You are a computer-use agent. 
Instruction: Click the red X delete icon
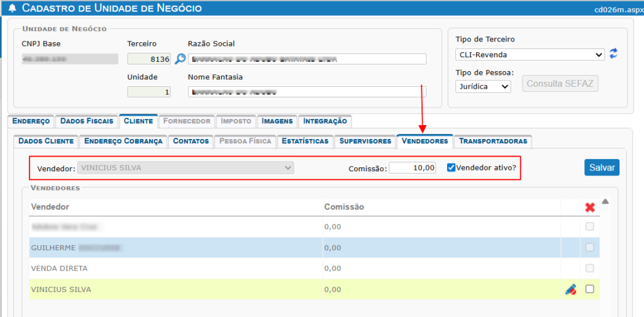coord(590,208)
